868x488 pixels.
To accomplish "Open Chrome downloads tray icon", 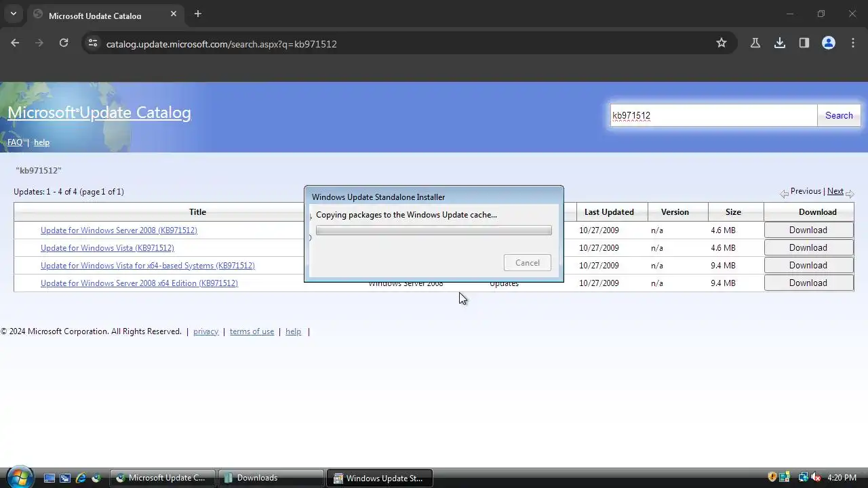I will (x=780, y=43).
